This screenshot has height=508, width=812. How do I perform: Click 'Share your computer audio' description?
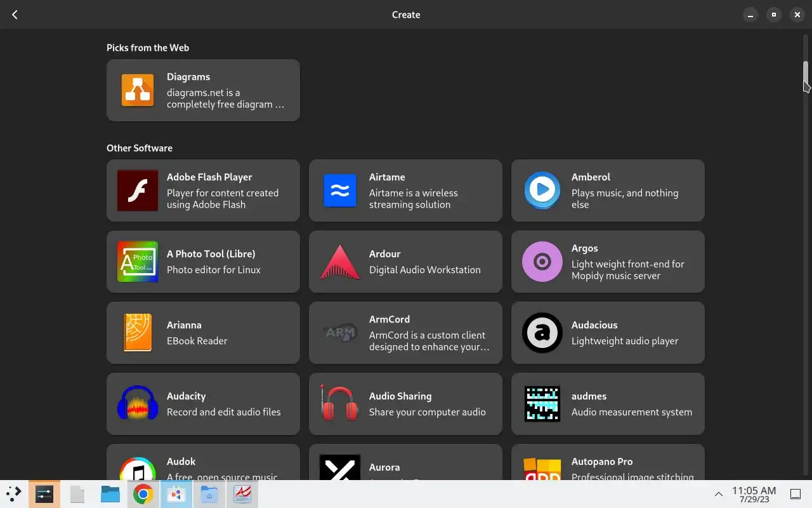click(428, 412)
